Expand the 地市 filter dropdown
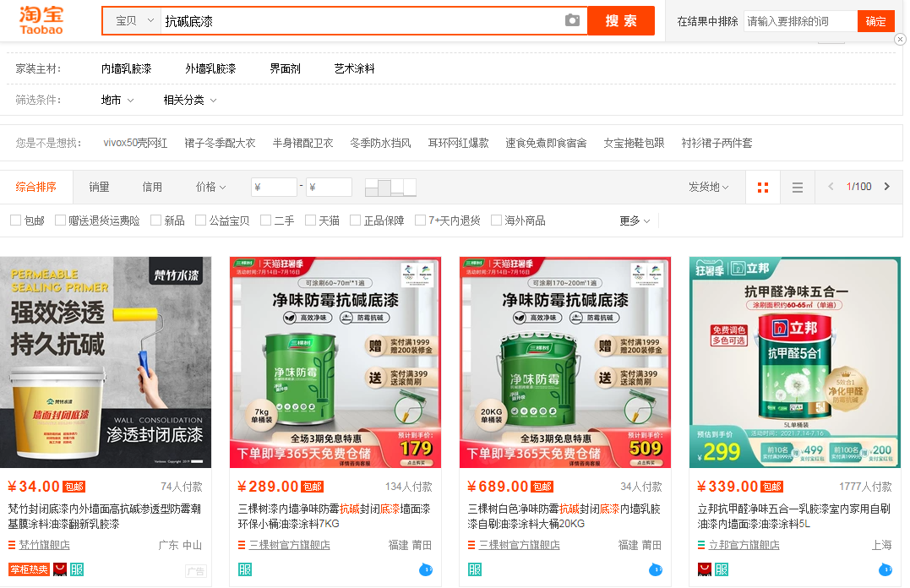910x588 pixels. click(117, 101)
